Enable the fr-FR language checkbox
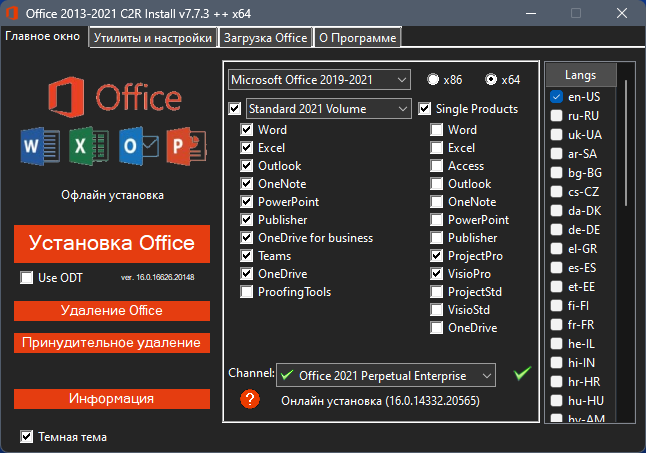Viewport: 646px width, 453px height. [x=557, y=325]
